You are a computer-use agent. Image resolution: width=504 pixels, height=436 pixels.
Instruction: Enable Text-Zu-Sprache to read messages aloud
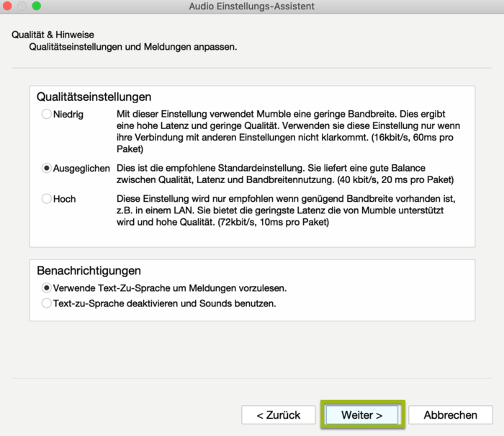[47, 288]
